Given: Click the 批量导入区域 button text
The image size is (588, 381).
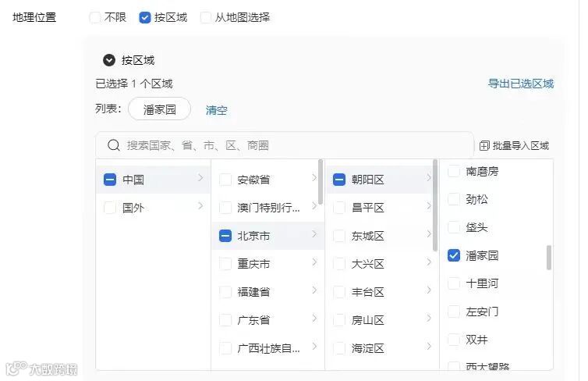Looking at the screenshot, I should tap(520, 146).
